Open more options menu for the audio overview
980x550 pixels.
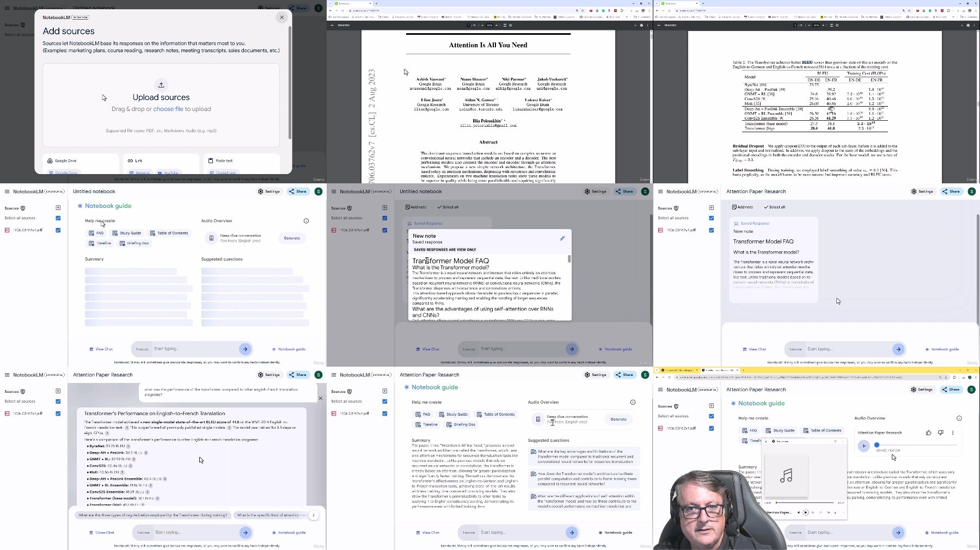click(x=953, y=433)
